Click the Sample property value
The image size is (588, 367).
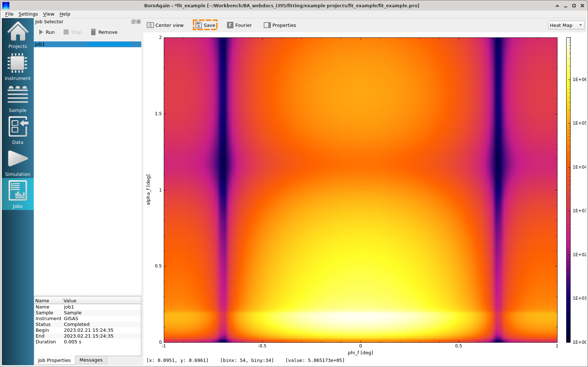tap(102, 312)
